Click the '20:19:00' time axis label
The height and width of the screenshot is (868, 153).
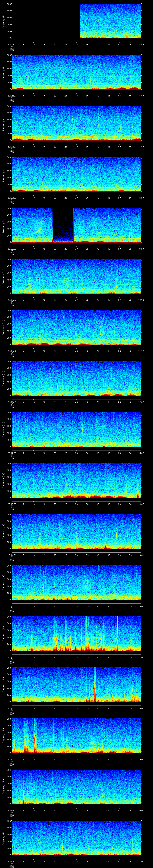pos(12,810)
